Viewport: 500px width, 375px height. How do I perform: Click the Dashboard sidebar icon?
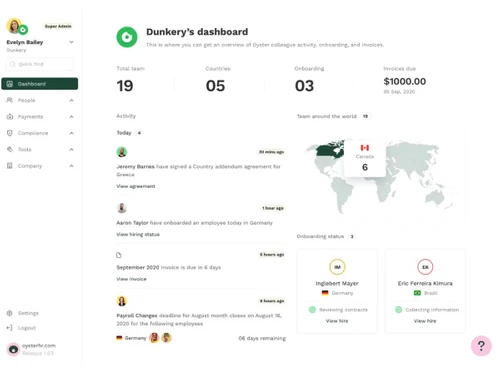[x=10, y=84]
